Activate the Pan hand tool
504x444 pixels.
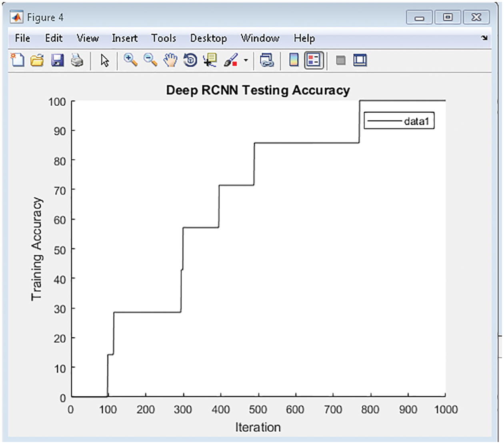click(x=170, y=60)
